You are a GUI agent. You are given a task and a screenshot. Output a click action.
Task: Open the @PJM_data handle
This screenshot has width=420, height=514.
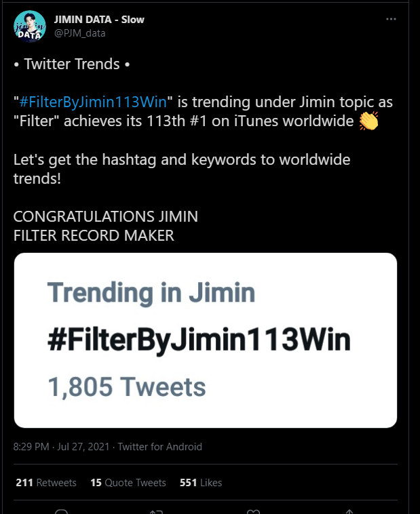80,33
